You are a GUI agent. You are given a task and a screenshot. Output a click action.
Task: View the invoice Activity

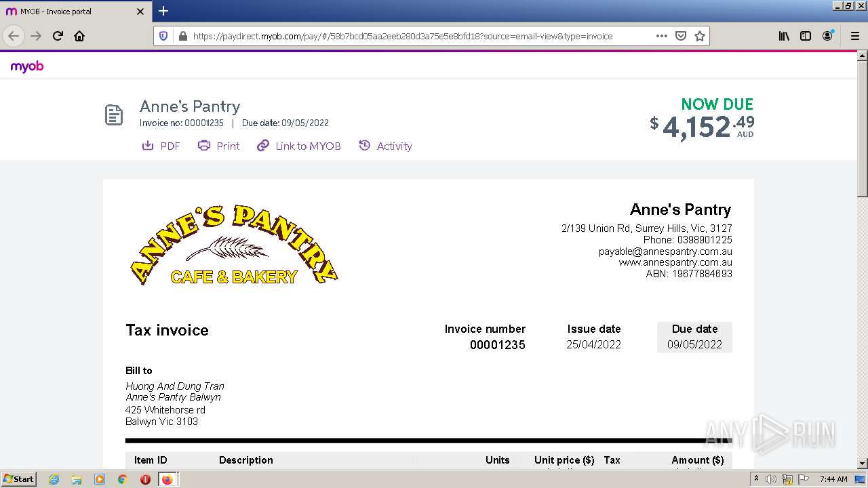click(385, 146)
